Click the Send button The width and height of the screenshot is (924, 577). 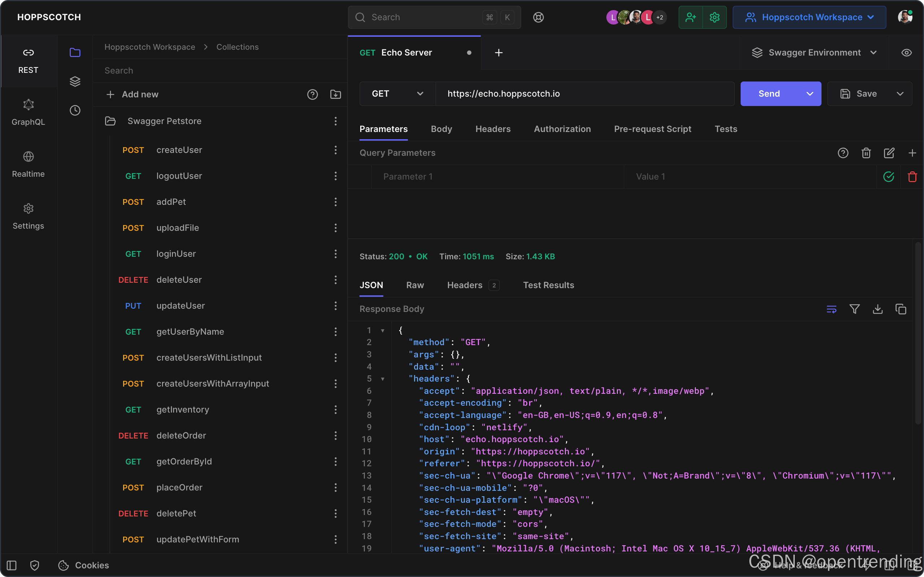[769, 94]
